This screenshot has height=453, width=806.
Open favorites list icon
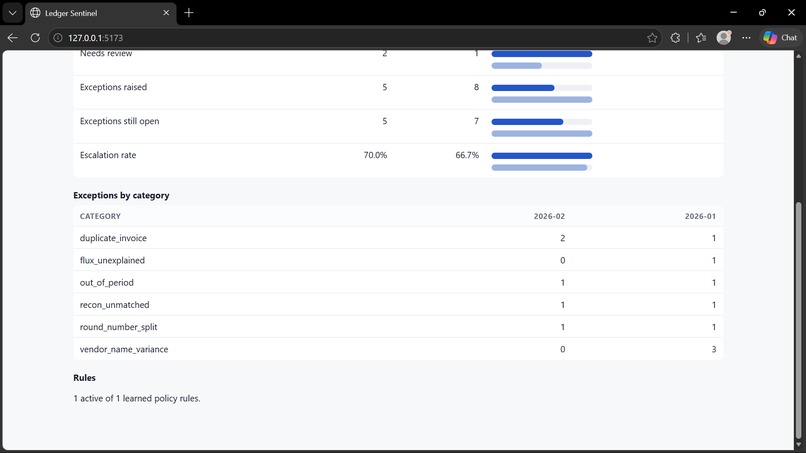701,38
